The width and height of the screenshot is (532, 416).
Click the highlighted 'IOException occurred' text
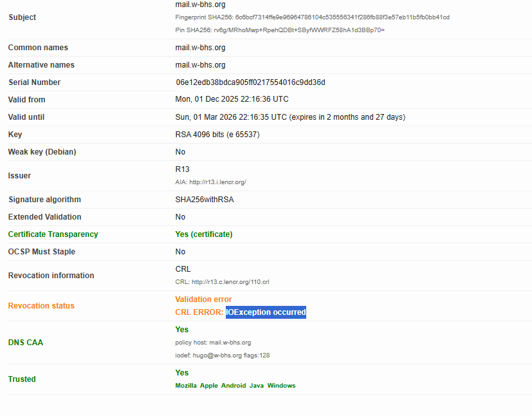(266, 312)
